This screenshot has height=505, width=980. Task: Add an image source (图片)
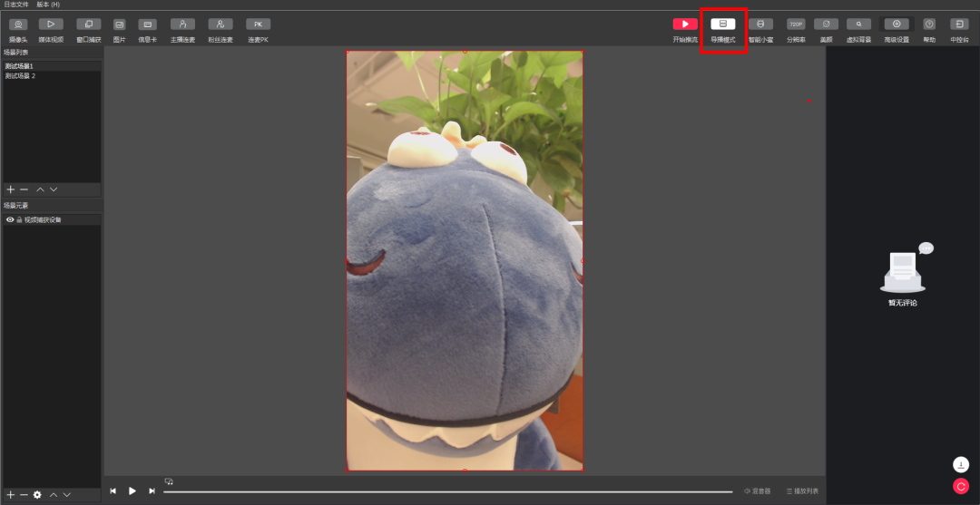[120, 30]
